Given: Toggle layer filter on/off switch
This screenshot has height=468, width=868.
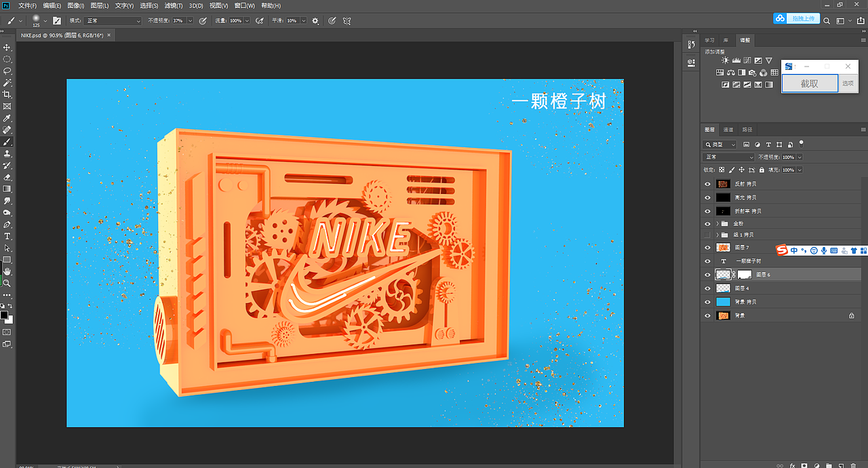Looking at the screenshot, I should 802,144.
